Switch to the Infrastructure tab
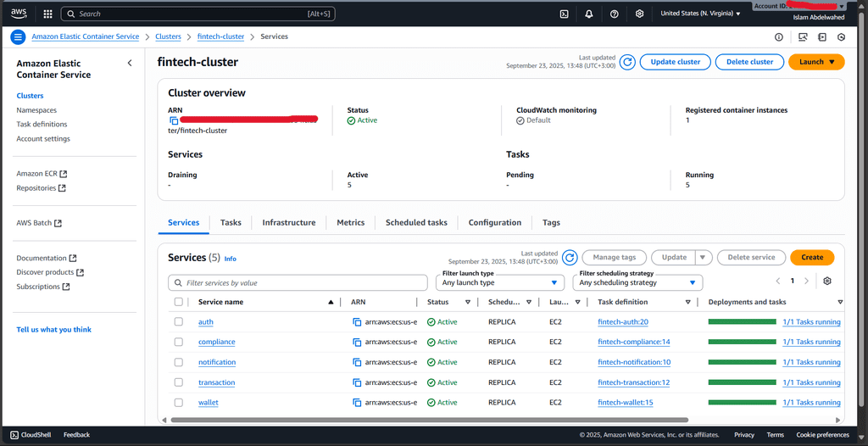Viewport: 868px width, 446px height. pyautogui.click(x=289, y=223)
